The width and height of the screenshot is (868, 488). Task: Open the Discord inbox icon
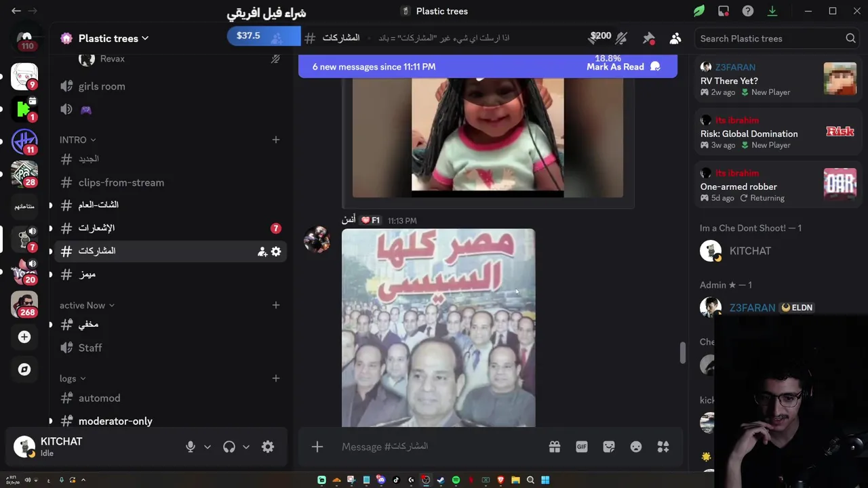click(724, 11)
